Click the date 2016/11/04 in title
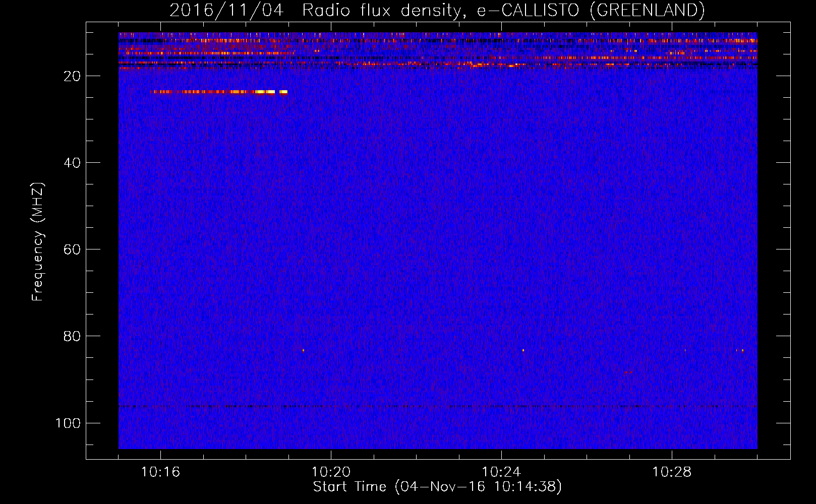The height and width of the screenshot is (504, 816). pyautogui.click(x=226, y=10)
